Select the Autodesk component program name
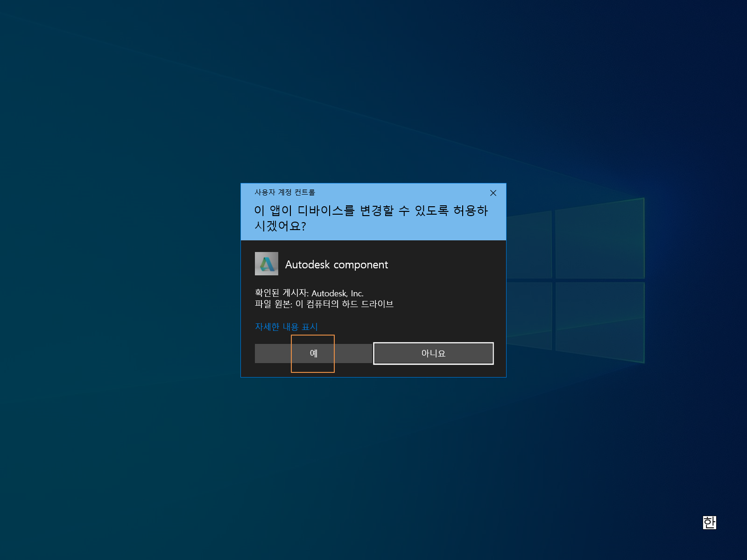Image resolution: width=747 pixels, height=560 pixels. (337, 265)
